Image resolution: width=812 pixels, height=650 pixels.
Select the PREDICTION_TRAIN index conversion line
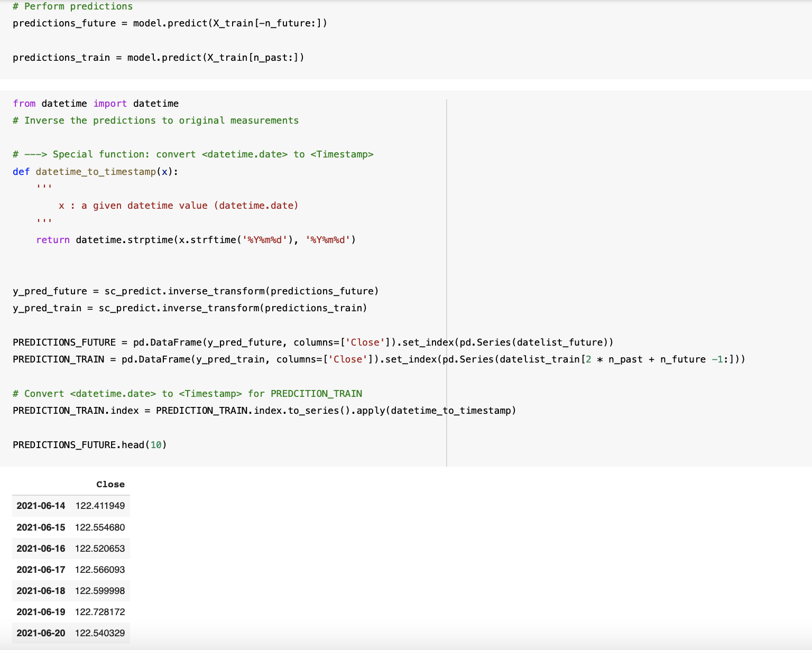[x=264, y=410]
